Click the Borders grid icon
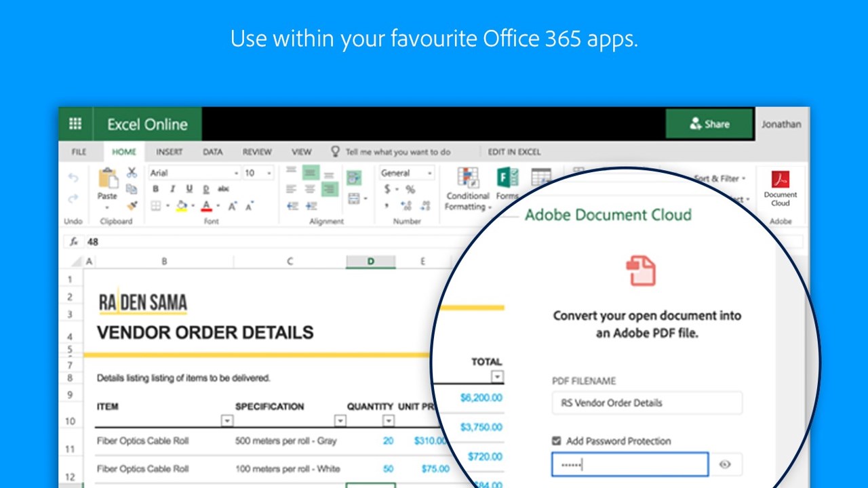Image resolution: width=868 pixels, height=488 pixels. point(156,206)
